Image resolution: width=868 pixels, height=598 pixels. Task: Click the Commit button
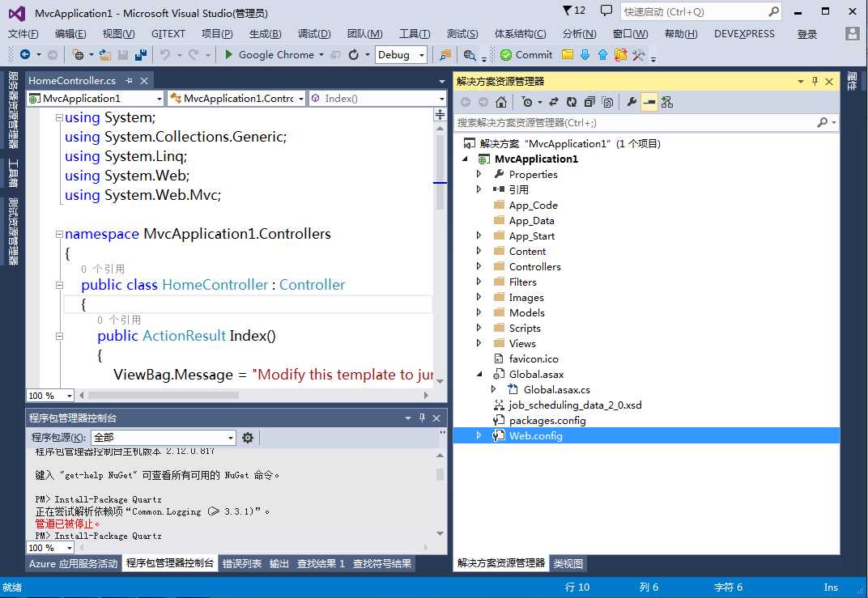tap(526, 55)
